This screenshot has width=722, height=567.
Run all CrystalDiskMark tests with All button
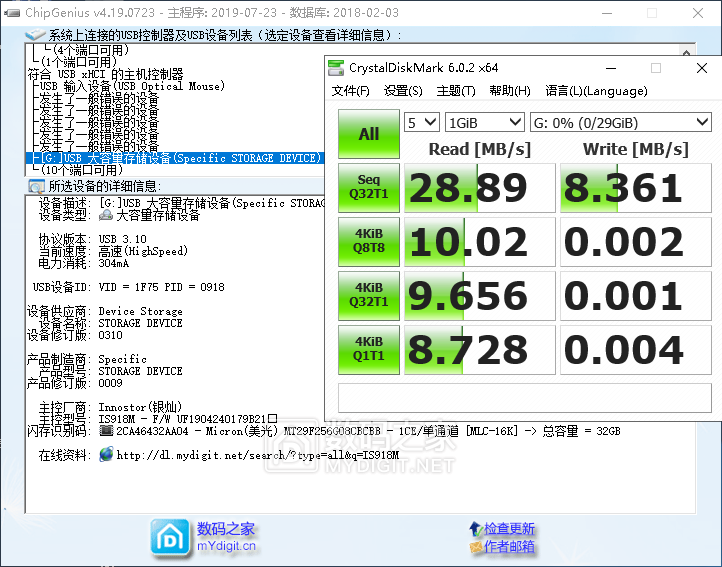pyautogui.click(x=369, y=134)
